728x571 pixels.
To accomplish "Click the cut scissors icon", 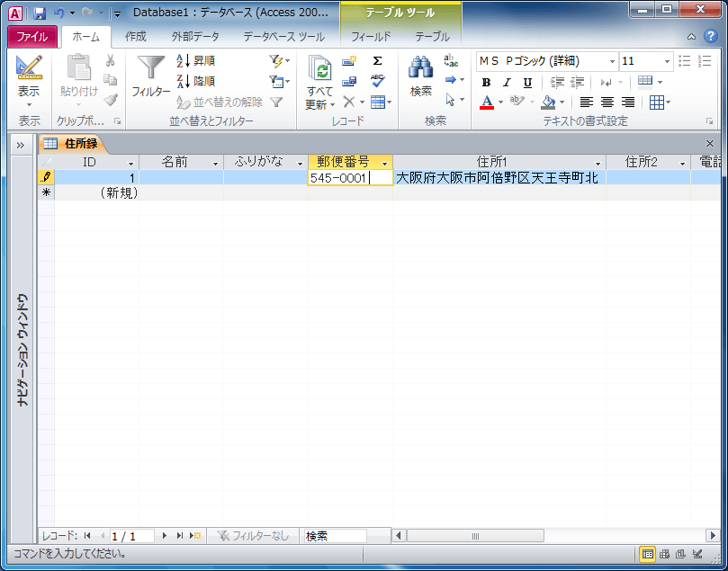I will click(111, 60).
